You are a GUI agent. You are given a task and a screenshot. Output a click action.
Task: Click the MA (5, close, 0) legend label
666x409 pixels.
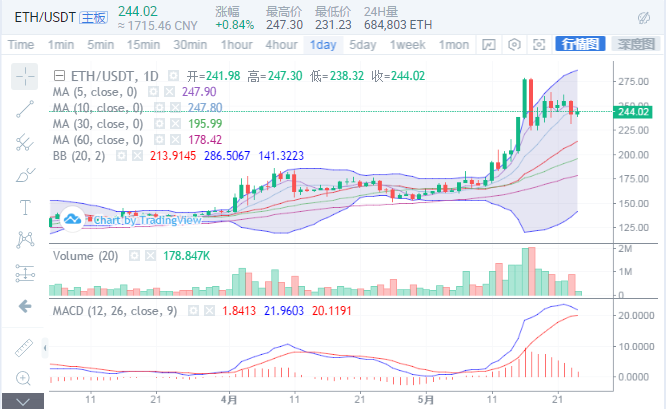95,92
